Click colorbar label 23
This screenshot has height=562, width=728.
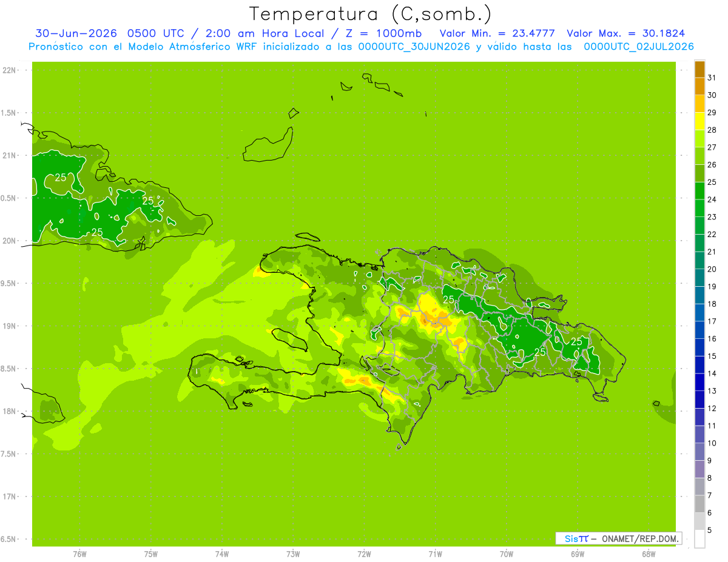point(712,216)
